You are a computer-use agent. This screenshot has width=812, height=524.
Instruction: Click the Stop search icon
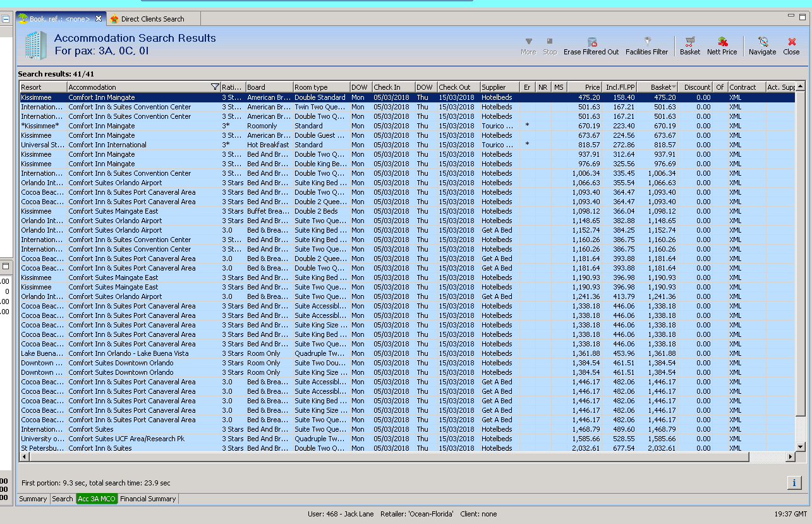(550, 46)
